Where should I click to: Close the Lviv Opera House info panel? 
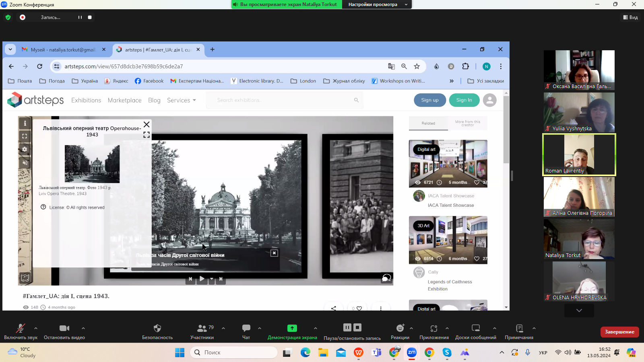pyautogui.click(x=147, y=124)
